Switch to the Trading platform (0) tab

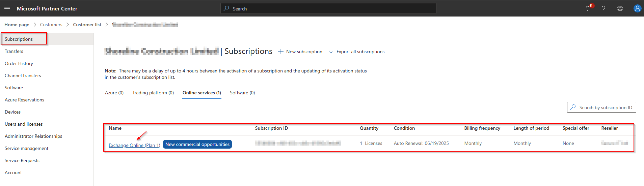[x=153, y=93]
